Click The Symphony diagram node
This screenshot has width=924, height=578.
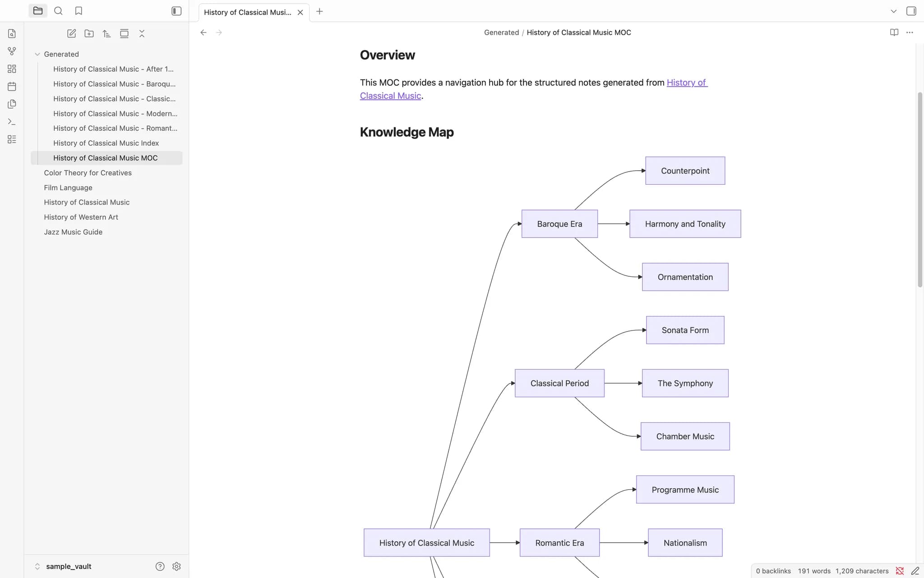(685, 383)
